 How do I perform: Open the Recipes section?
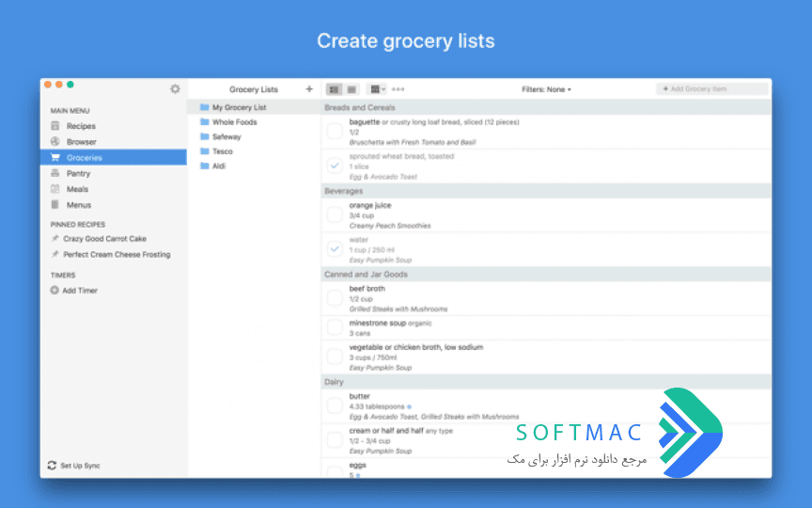pos(81,126)
